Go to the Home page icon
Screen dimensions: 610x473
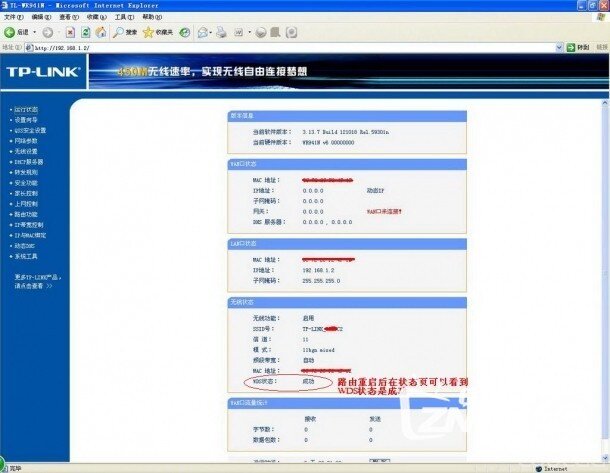[101, 32]
